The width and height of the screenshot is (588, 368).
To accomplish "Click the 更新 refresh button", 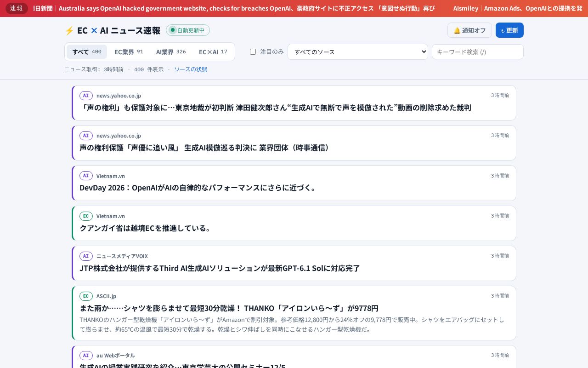I will point(509,30).
